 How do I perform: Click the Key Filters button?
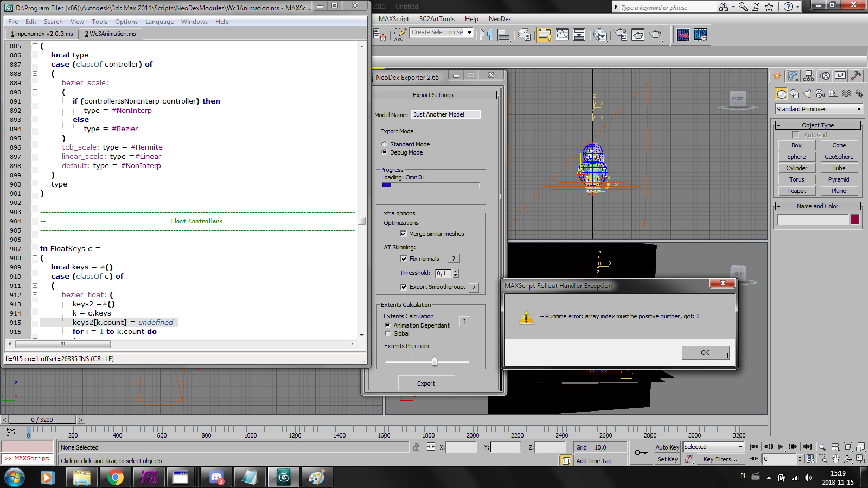[x=720, y=459]
